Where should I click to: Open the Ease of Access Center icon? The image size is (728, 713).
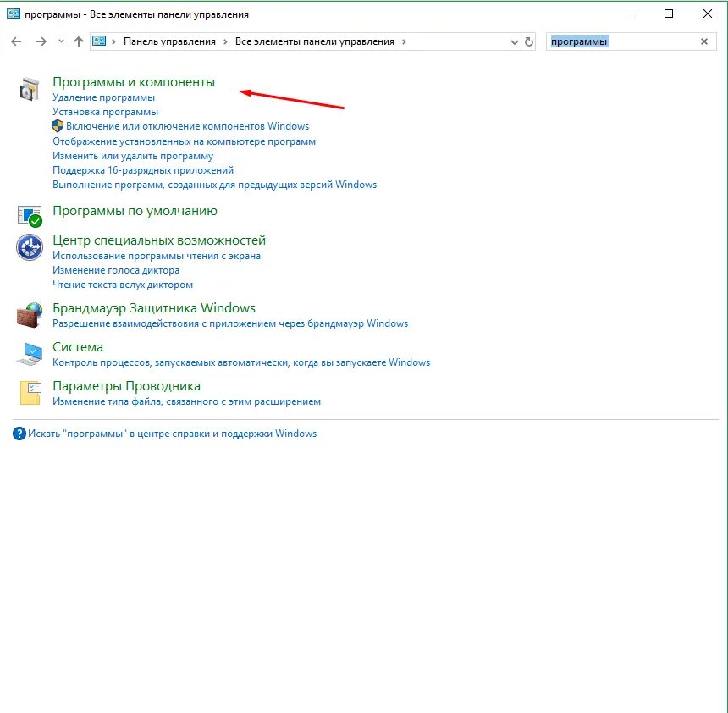tap(30, 246)
